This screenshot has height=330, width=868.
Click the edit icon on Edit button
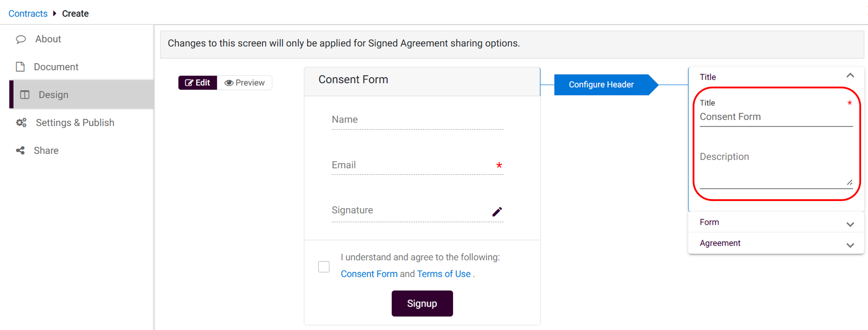[189, 83]
